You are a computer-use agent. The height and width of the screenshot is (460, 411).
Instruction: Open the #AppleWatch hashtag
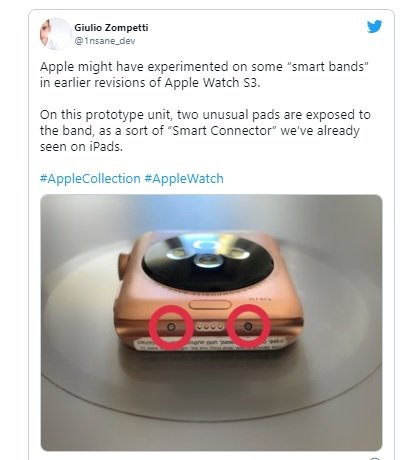point(184,178)
